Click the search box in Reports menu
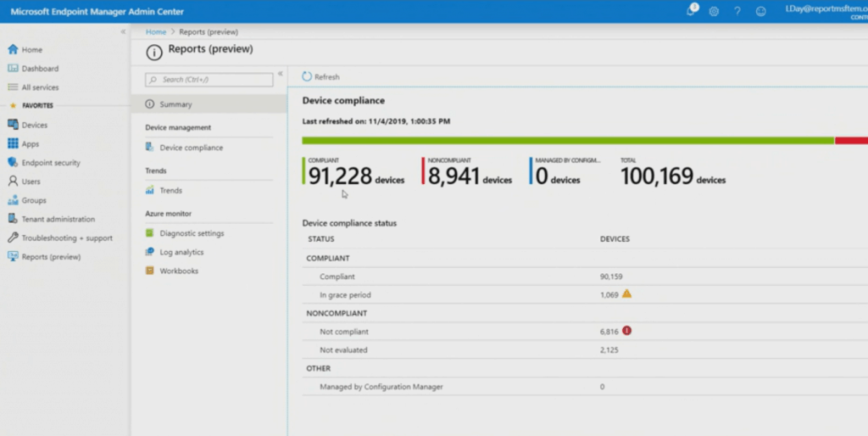Screen dimensions: 868x436 click(x=209, y=79)
